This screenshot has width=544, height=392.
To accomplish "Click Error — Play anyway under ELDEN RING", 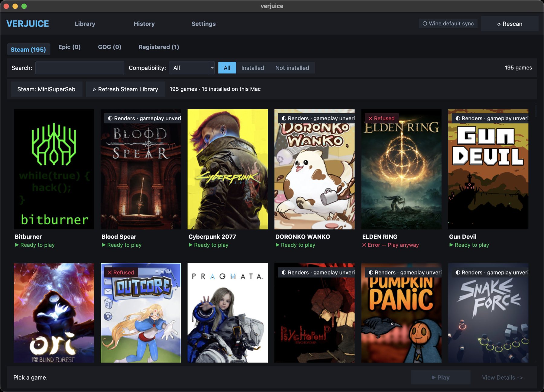I will pos(390,245).
